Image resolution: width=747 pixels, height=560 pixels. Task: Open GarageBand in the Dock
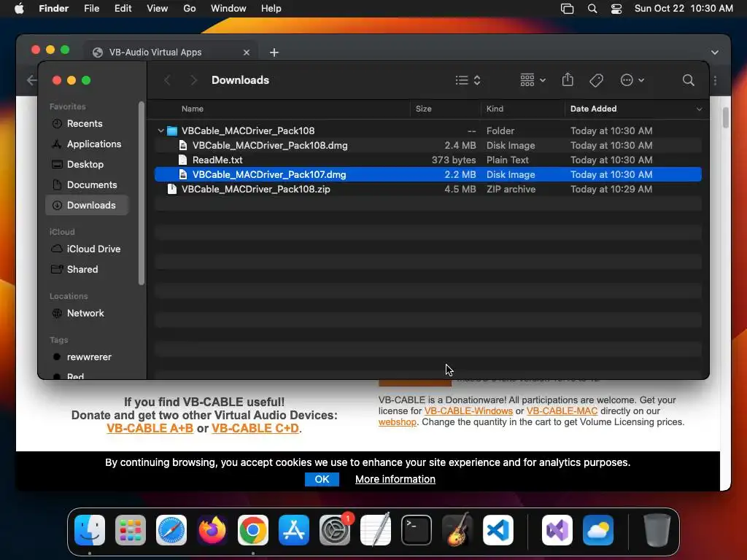click(x=457, y=530)
